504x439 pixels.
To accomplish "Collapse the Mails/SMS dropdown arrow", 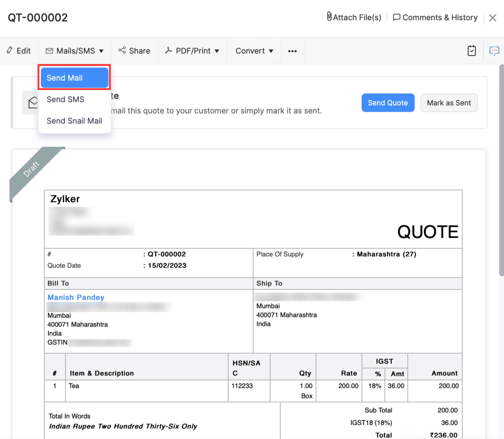I will [x=101, y=51].
